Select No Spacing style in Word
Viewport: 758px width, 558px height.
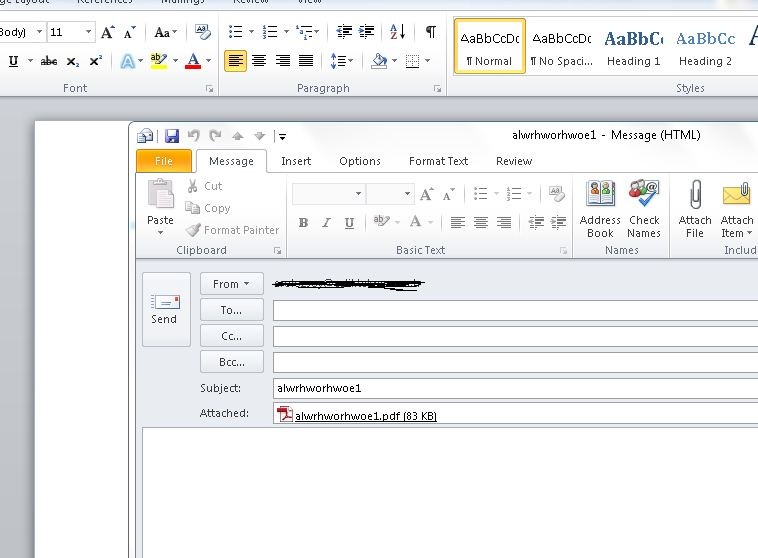[x=562, y=46]
